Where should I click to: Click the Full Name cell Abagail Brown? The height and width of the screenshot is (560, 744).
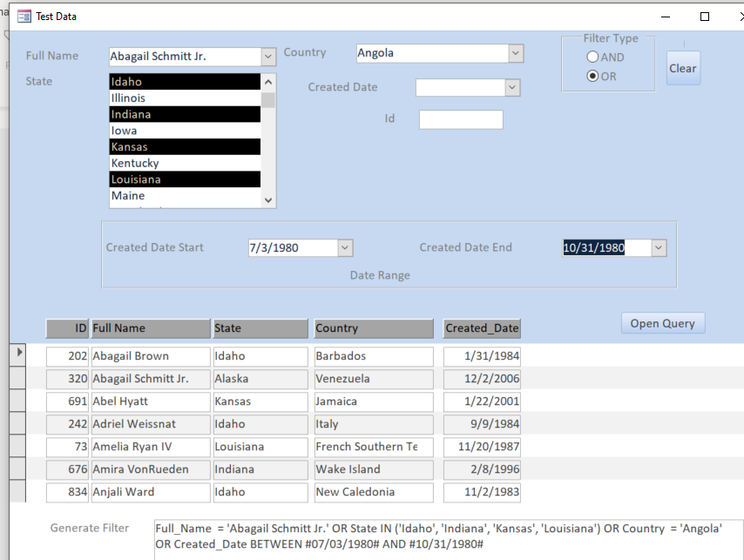[151, 356]
